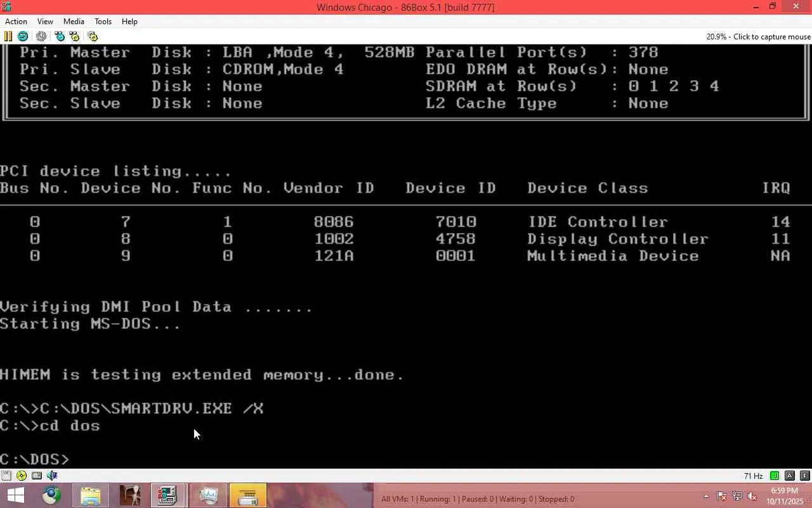Click the IRQ column header
This screenshot has height=508, width=812.
point(776,189)
